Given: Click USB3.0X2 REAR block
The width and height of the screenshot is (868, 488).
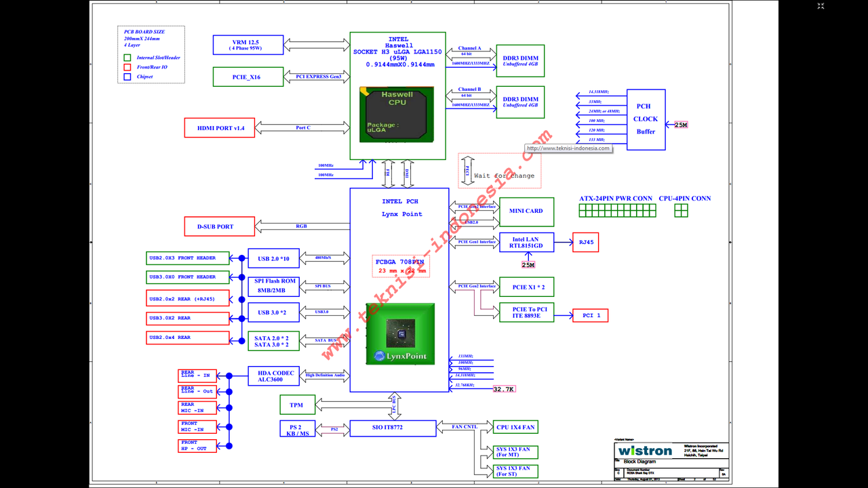Looking at the screenshot, I should pyautogui.click(x=188, y=318).
